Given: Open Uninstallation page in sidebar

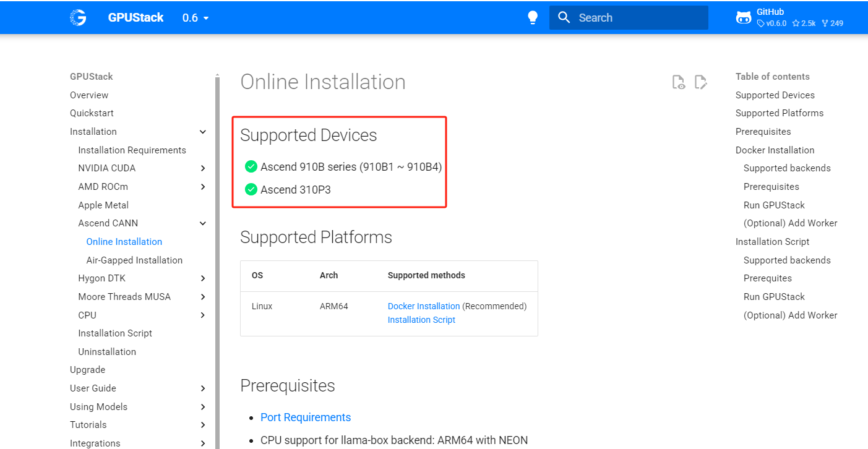Looking at the screenshot, I should [x=107, y=352].
